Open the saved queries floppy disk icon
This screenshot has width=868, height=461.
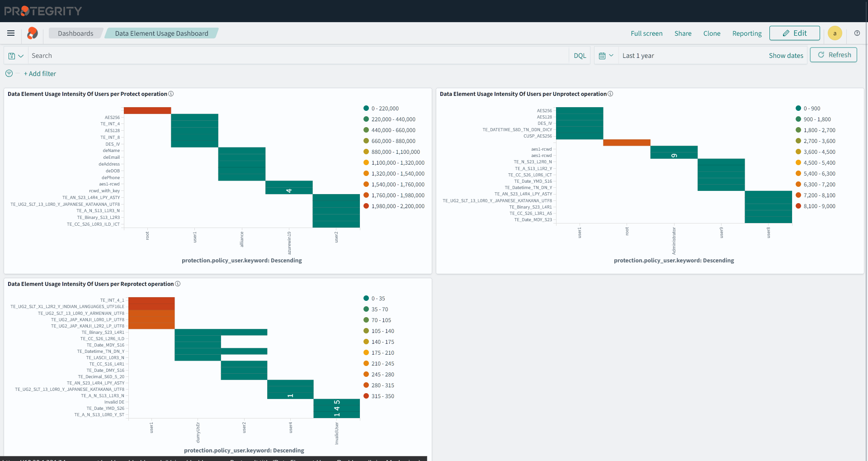coord(12,55)
